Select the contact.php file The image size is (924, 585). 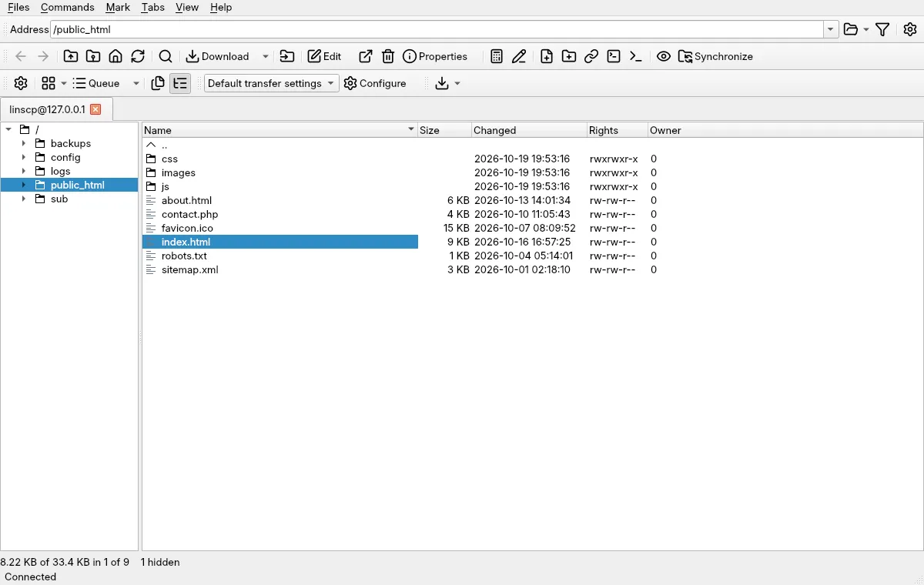click(x=189, y=214)
